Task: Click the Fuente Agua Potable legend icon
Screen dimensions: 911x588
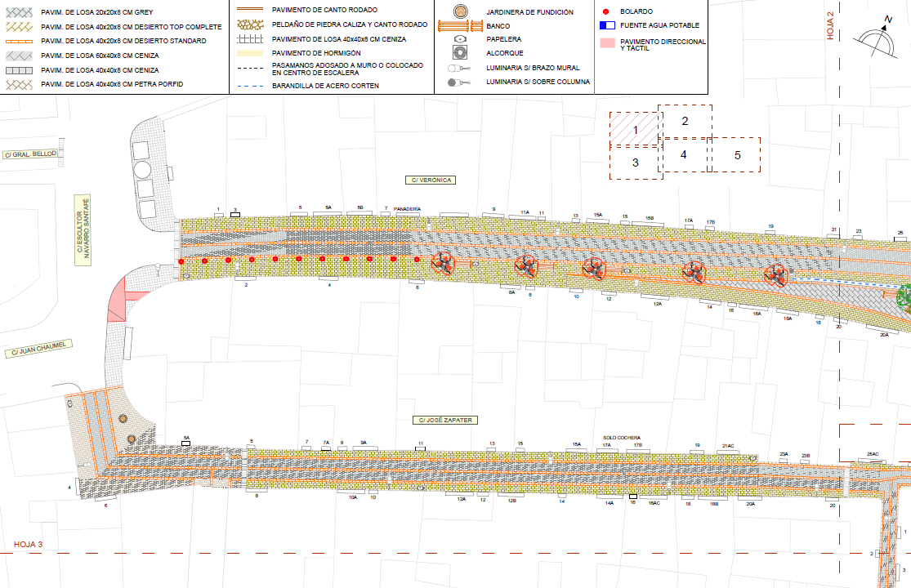Action: (605, 25)
